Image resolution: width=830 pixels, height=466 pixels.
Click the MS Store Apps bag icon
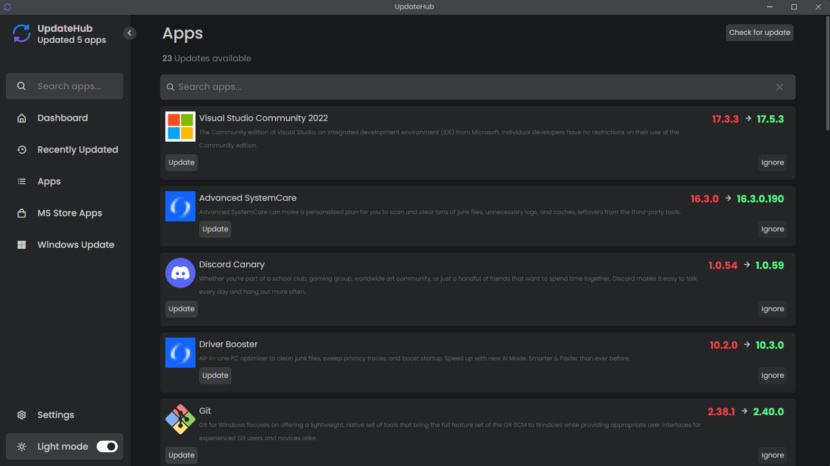coord(22,213)
